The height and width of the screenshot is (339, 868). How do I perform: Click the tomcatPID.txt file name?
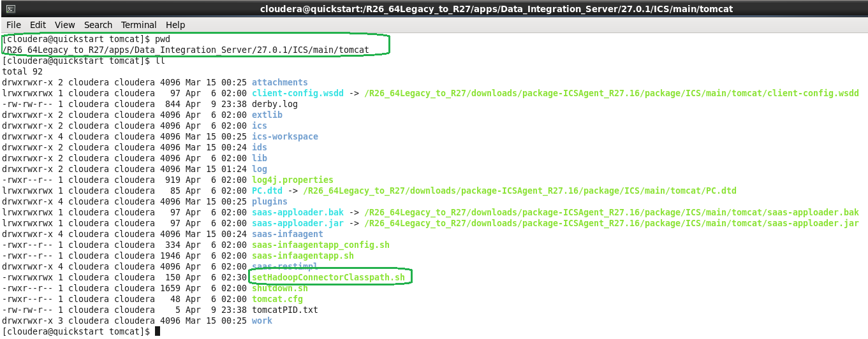pos(285,310)
